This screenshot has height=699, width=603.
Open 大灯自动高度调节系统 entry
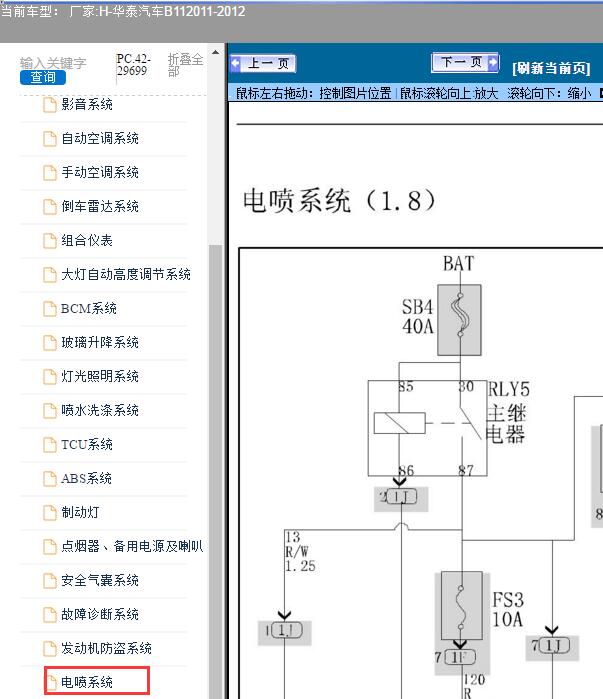click(x=126, y=275)
